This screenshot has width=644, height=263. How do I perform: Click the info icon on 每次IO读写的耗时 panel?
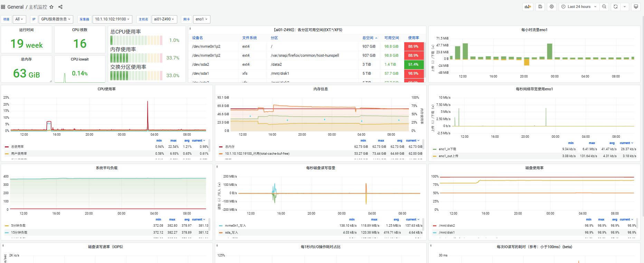[x=430, y=245]
